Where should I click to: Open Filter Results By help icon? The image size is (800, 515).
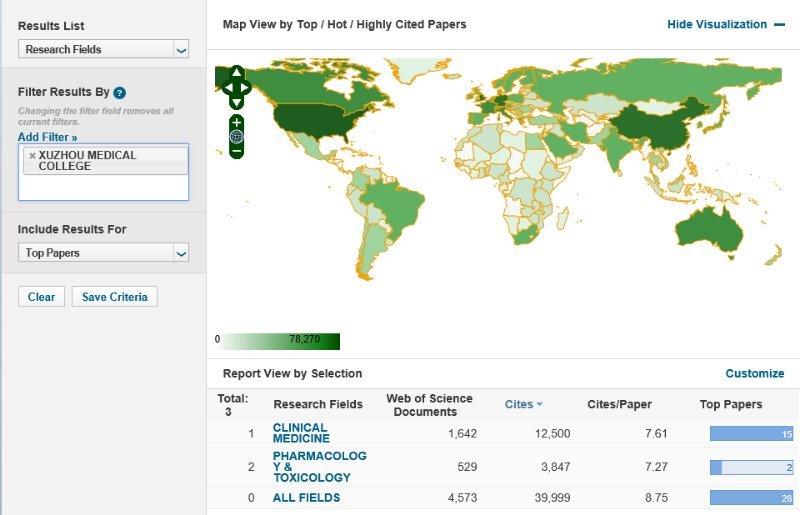coord(119,92)
